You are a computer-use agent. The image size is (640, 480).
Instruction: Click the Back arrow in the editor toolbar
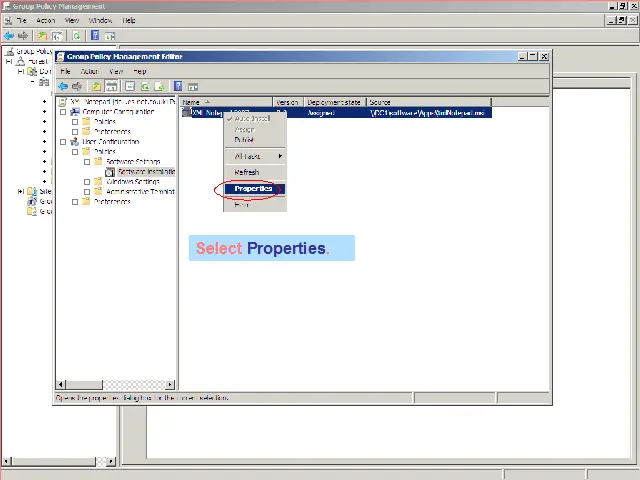(x=63, y=87)
